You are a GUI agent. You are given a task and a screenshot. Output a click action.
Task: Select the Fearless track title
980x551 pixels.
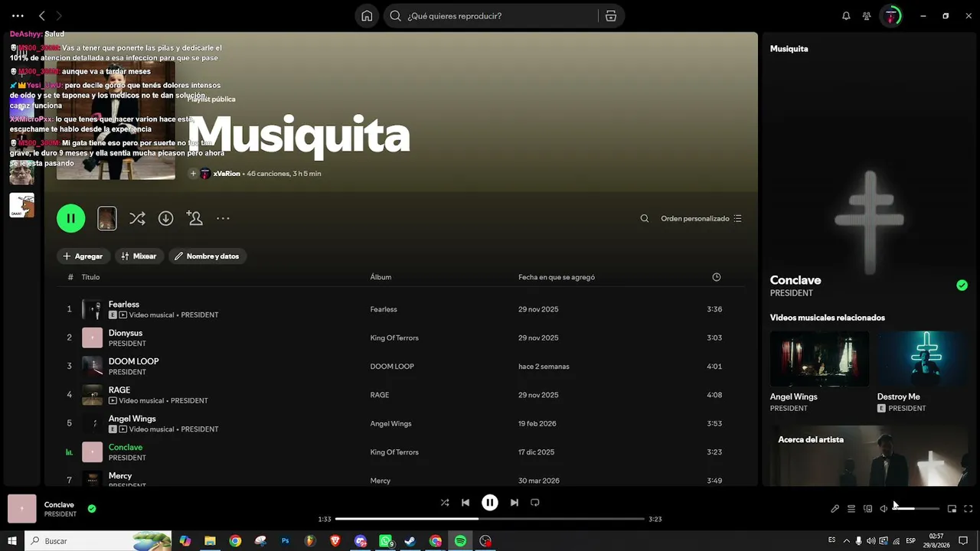point(124,305)
